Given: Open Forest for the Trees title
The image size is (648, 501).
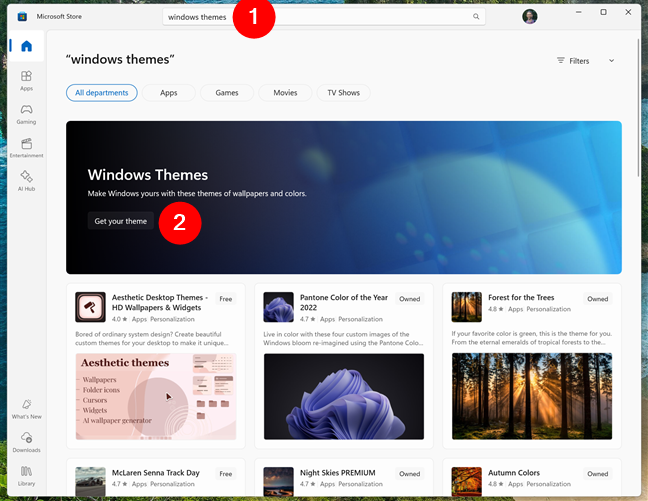Looking at the screenshot, I should (x=521, y=298).
